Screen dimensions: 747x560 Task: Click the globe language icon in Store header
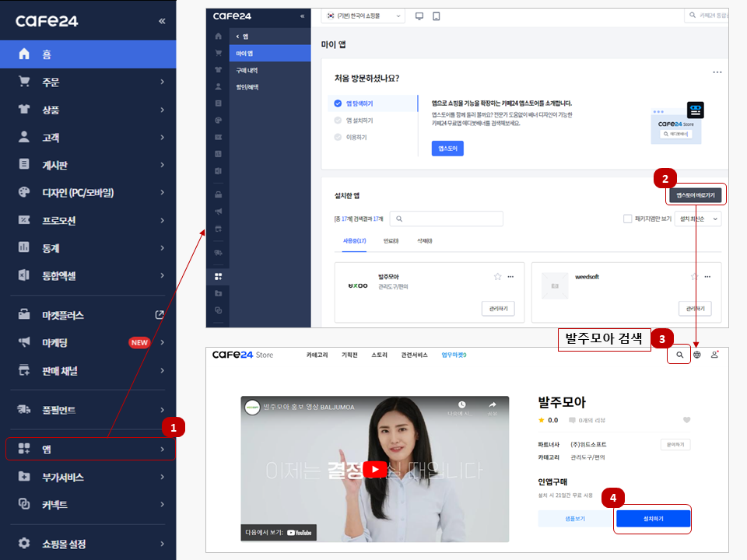coord(697,355)
